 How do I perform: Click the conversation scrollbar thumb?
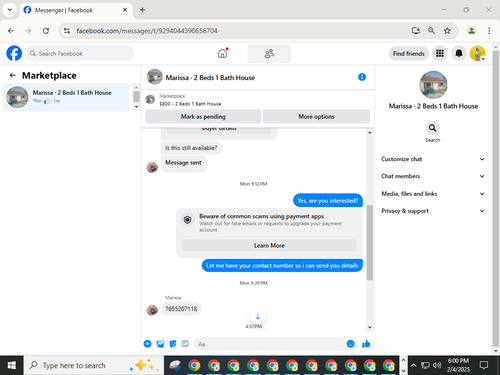370,242
